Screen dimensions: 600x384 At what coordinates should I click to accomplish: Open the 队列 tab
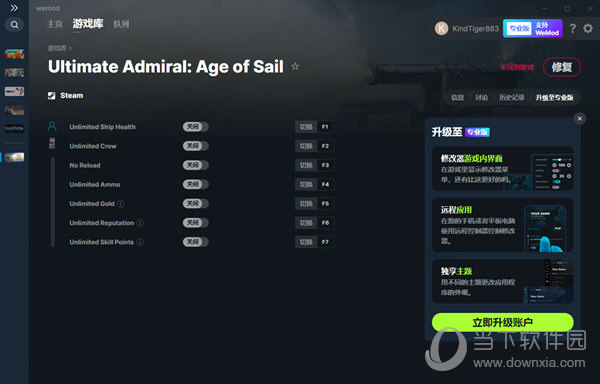121,24
